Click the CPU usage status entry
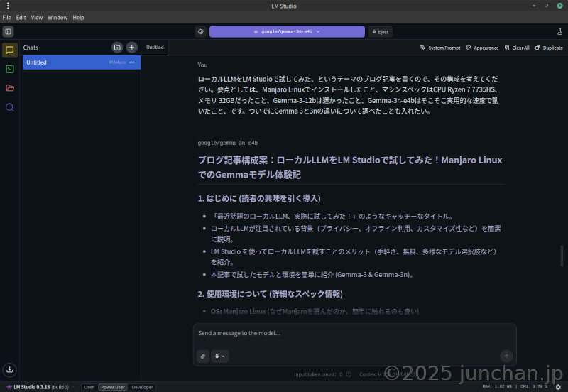Viewport: 568px width, 392px height. pos(534,387)
